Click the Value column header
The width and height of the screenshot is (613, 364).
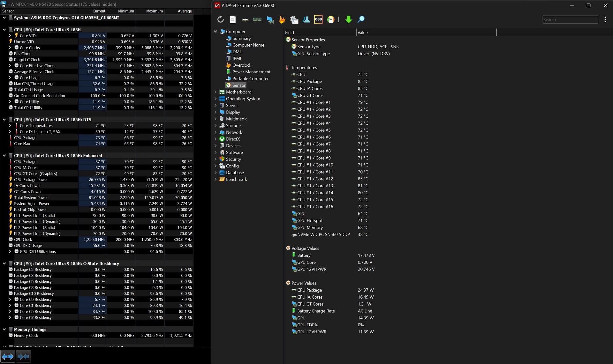426,33
